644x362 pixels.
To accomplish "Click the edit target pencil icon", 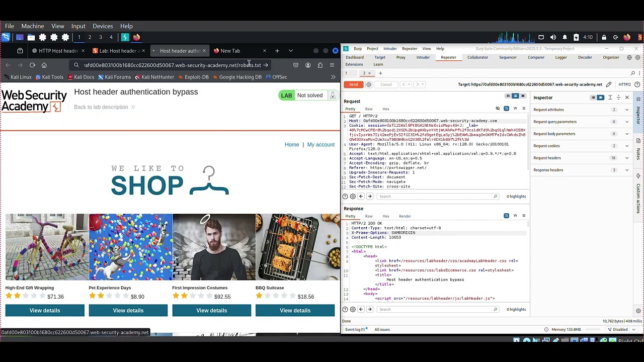I will coord(609,84).
